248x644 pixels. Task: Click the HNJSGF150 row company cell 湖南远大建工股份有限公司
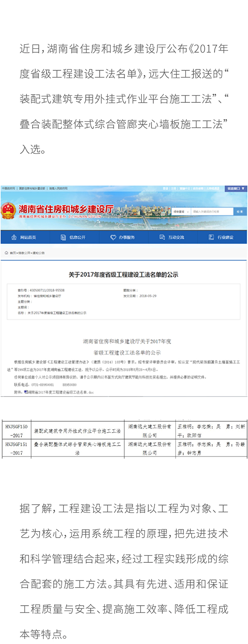[x=150, y=430]
